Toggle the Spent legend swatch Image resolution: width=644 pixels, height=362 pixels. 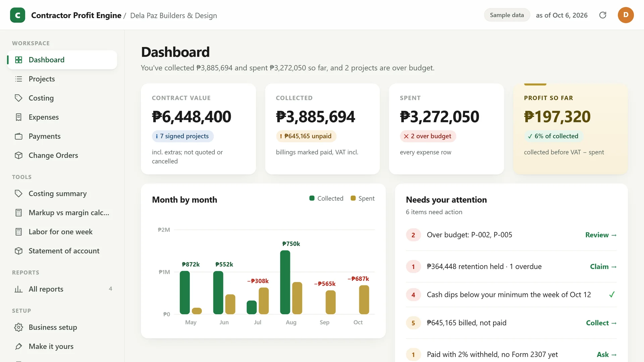353,198
